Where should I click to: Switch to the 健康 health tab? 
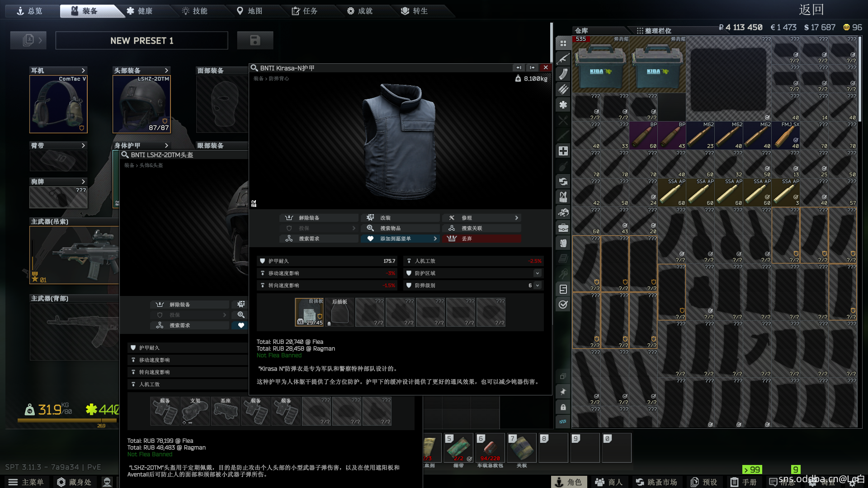pos(140,11)
